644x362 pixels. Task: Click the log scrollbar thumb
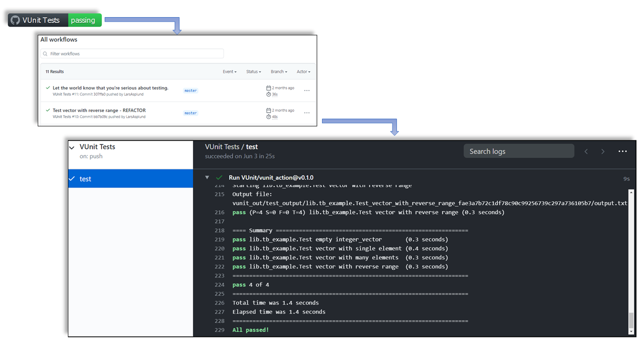(x=631, y=320)
